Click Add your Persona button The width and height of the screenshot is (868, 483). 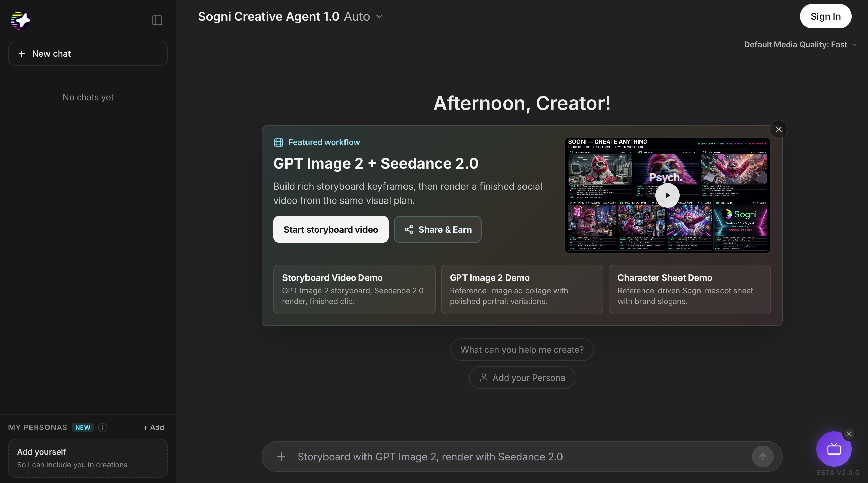[522, 378]
